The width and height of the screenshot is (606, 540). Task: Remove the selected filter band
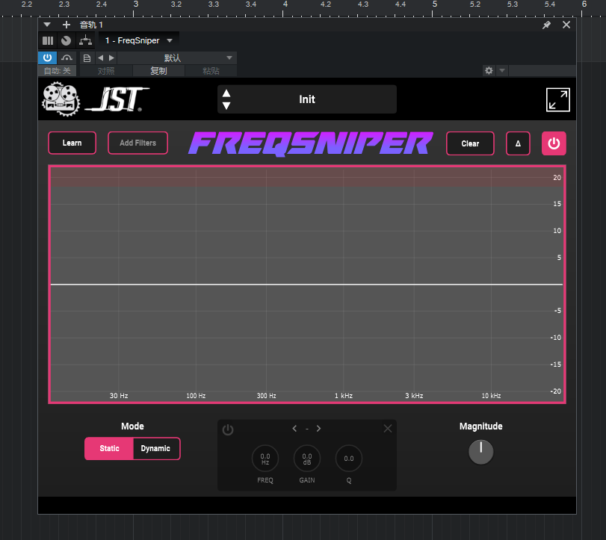[388, 429]
